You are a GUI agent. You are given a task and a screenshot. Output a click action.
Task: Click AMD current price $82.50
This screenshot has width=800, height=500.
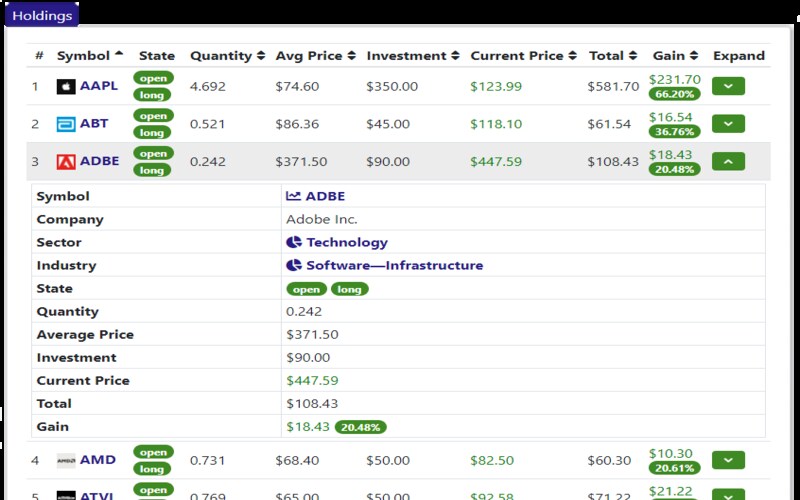tap(492, 460)
